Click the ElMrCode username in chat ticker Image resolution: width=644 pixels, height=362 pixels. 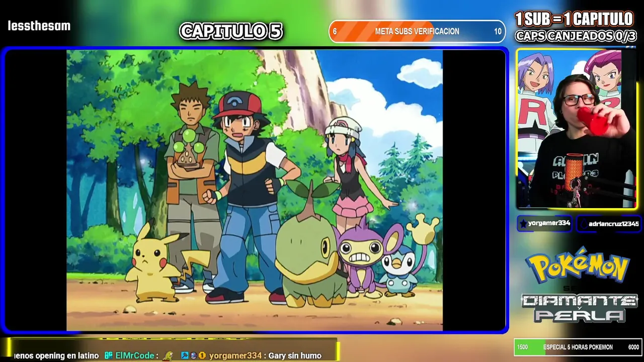pyautogui.click(x=135, y=355)
